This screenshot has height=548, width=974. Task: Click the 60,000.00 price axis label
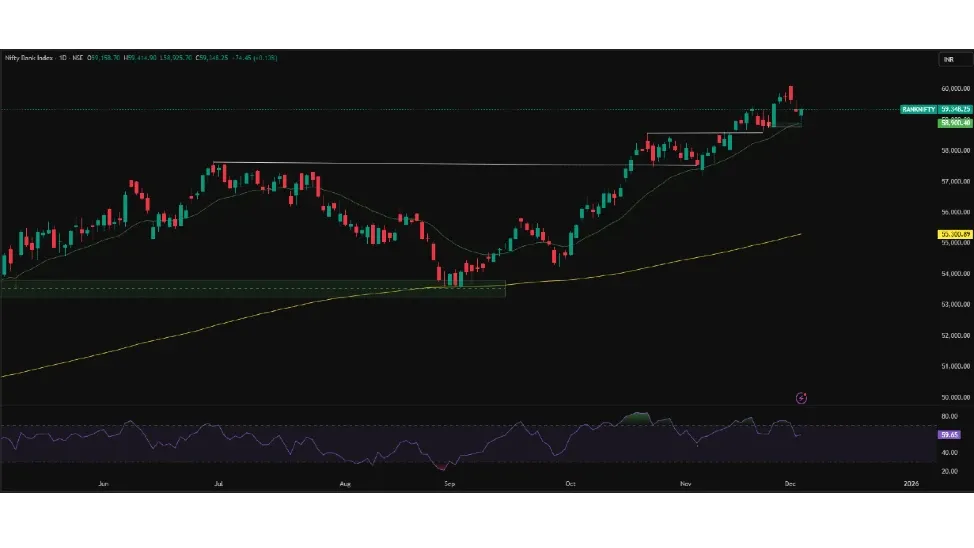[955, 89]
